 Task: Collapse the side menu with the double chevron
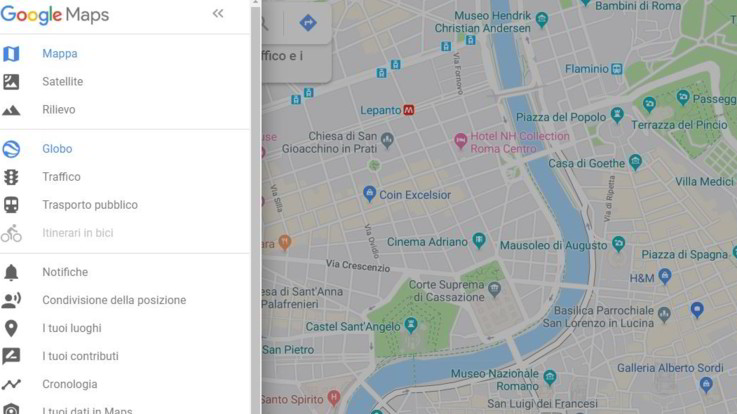218,14
